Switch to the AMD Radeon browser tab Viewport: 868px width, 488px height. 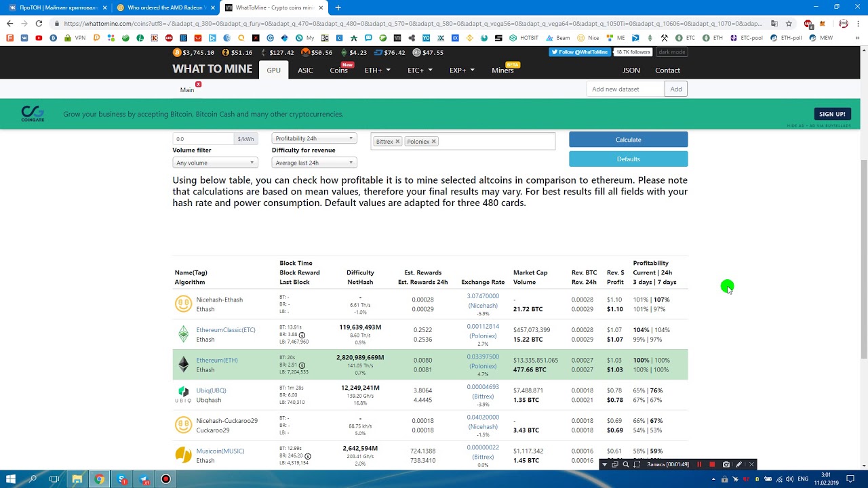point(166,7)
